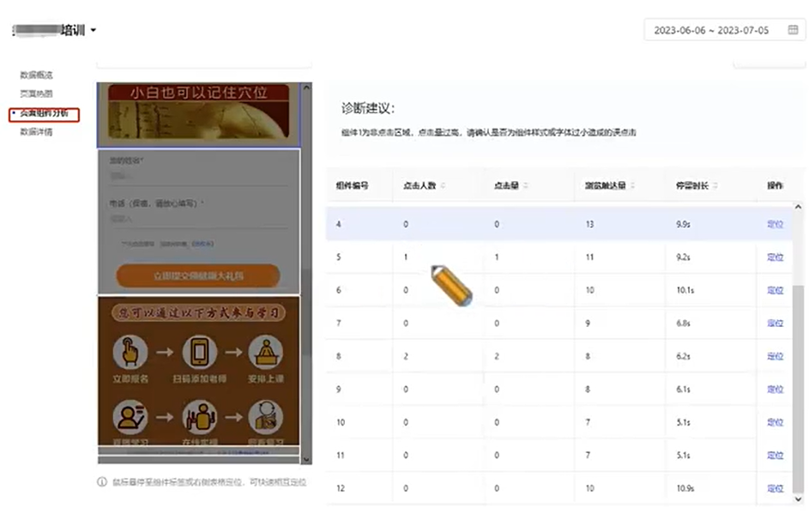Screen dimensions: 809x532
Task: Click the 安排上课 teacher icon in preview
Action: (x=266, y=353)
